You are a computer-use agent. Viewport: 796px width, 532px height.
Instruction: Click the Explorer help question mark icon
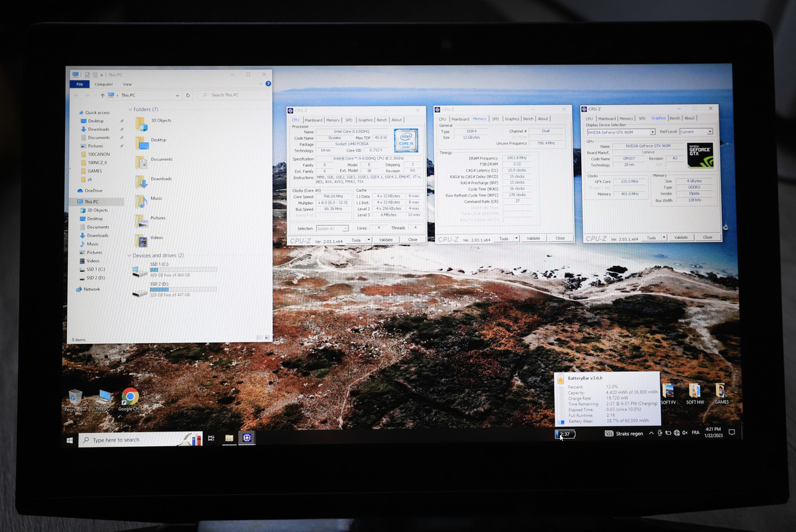pyautogui.click(x=268, y=84)
